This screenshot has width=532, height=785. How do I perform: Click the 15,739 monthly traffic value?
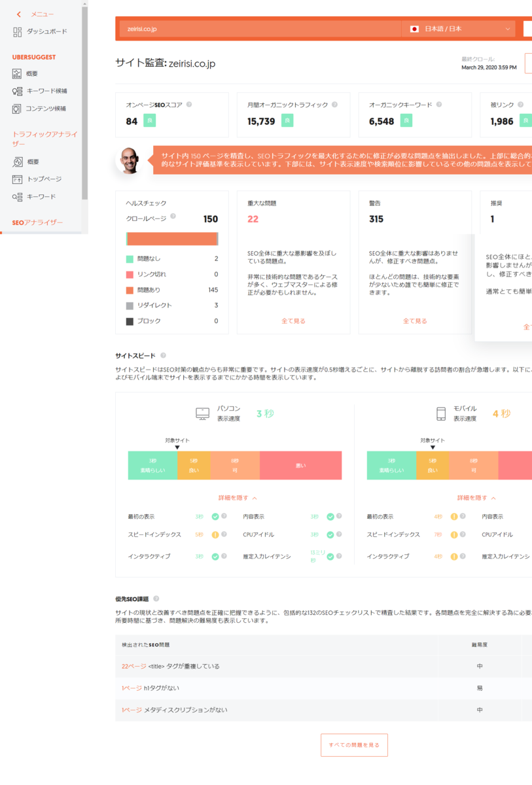[x=261, y=121]
